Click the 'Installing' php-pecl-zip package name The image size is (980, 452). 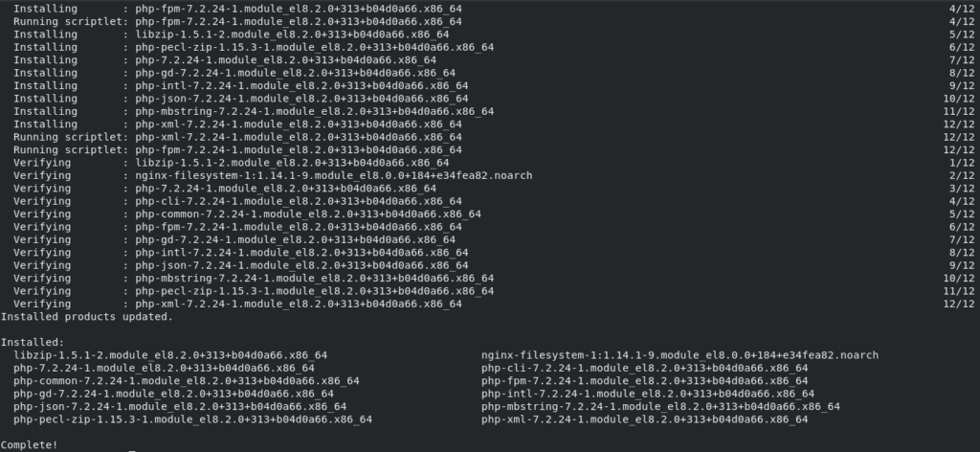click(x=314, y=47)
